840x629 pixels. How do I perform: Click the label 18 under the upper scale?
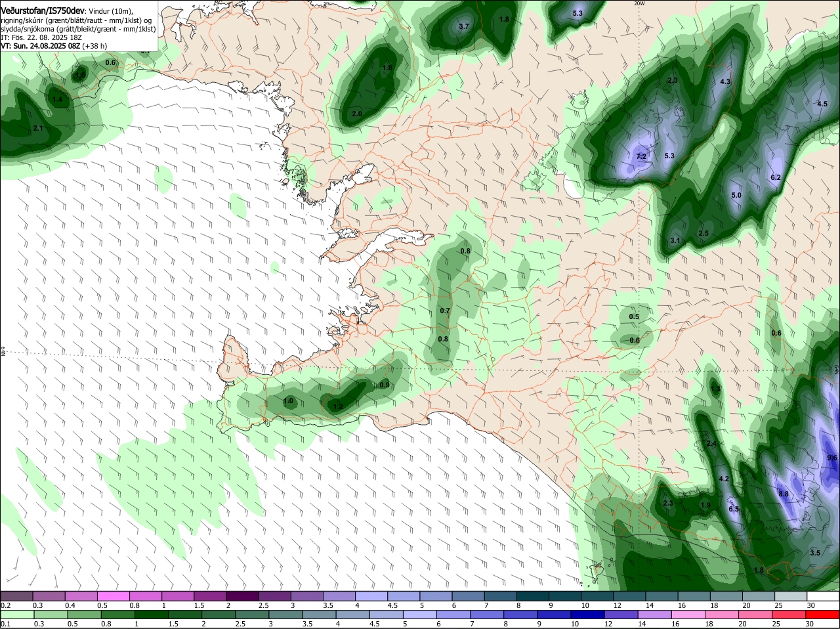click(x=715, y=605)
